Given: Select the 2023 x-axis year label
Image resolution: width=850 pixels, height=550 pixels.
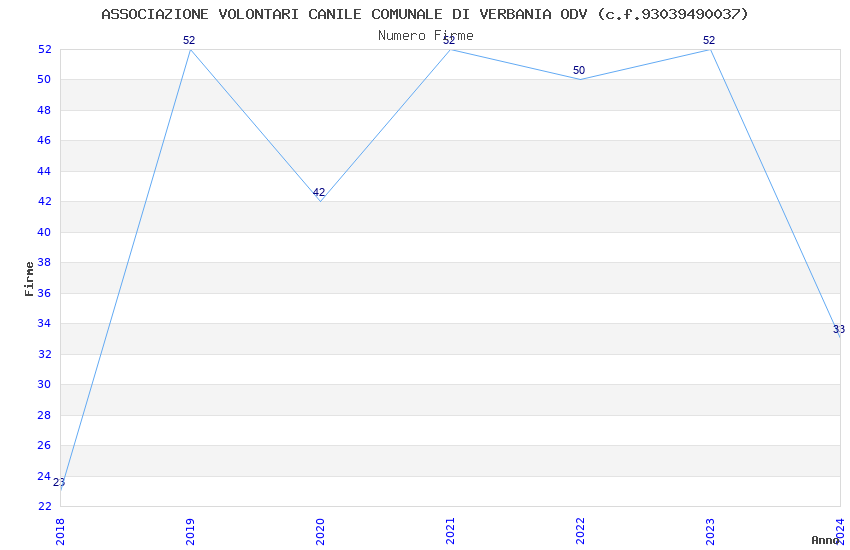Looking at the screenshot, I should pyautogui.click(x=711, y=532).
